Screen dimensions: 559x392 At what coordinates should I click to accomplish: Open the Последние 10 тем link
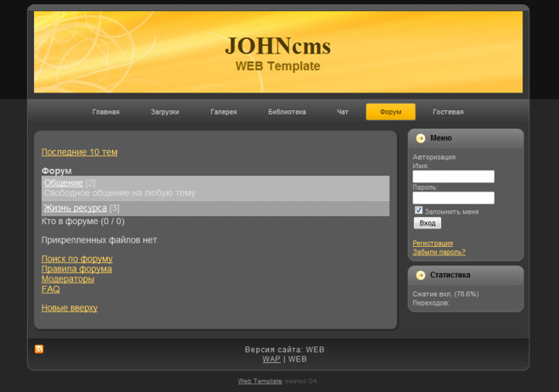[x=80, y=152]
